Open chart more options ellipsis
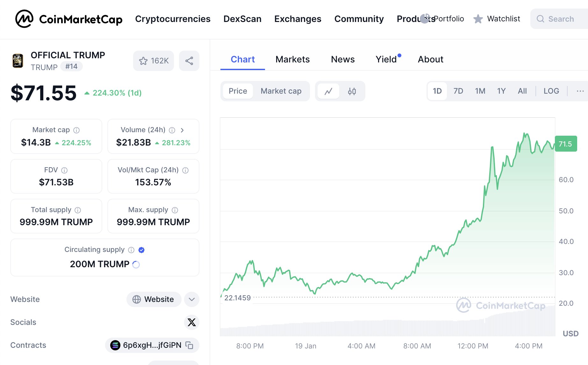The image size is (588, 365). 580,91
